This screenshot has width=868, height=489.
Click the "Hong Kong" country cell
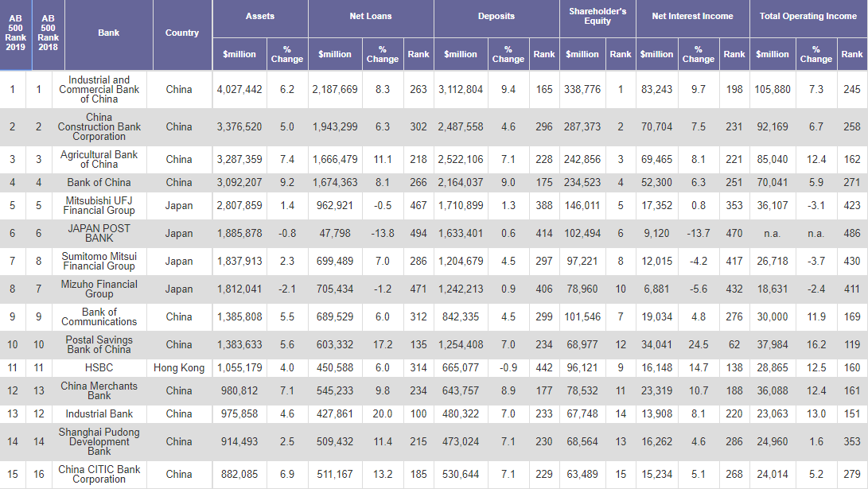179,368
